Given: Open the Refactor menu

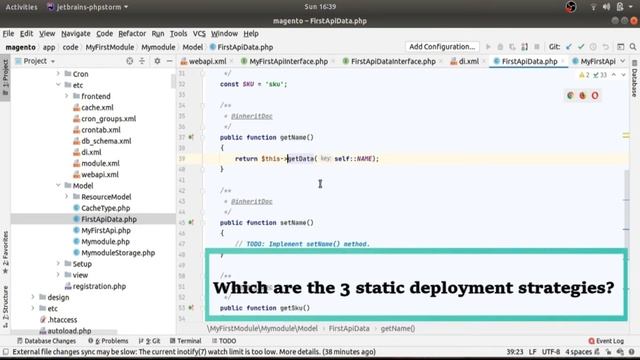Looking at the screenshot, I should coord(132,33).
